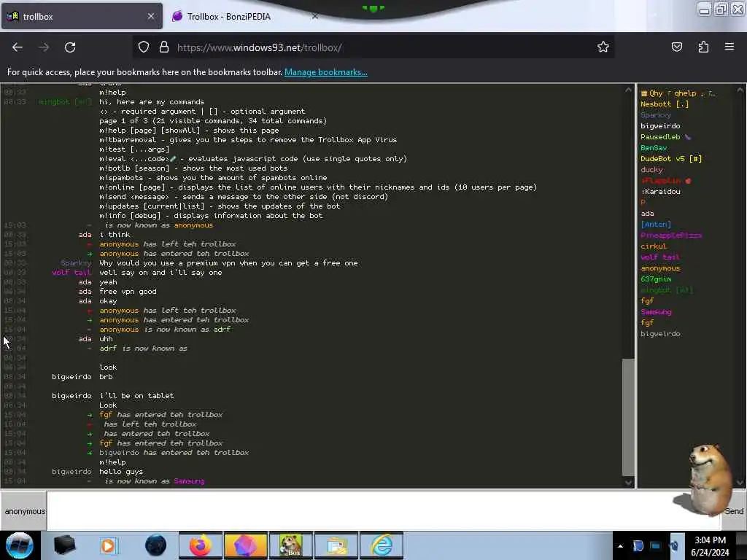The width and height of the screenshot is (747, 560).
Task: Select BenSav in user list
Action: 654,147
